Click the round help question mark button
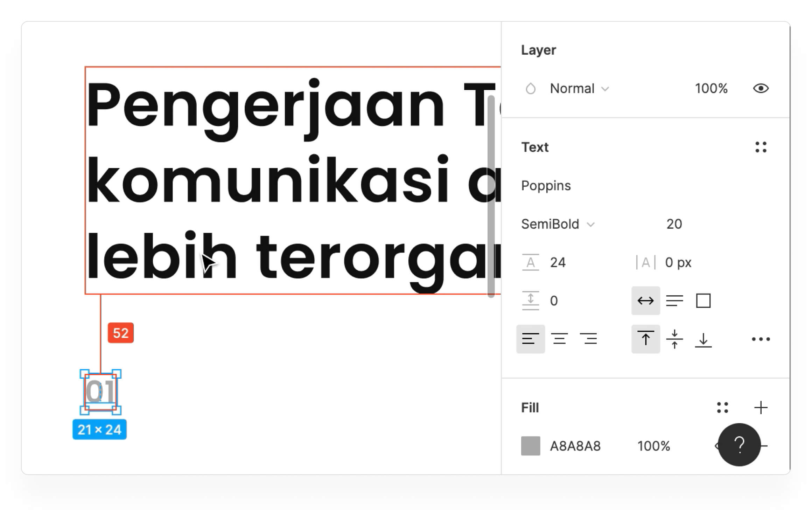Screen dimensions: 812x510 point(739,445)
